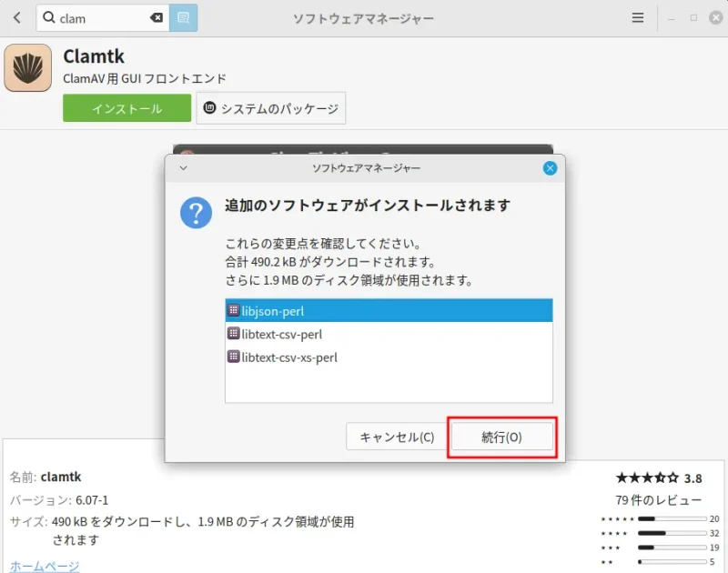Click the green インストール button
This screenshot has height=573, width=728.
126,108
